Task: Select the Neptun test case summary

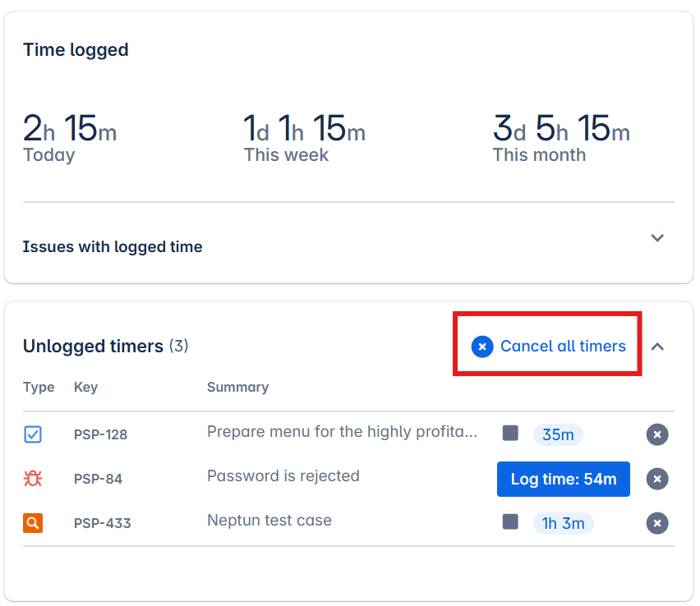Action: pos(269,521)
